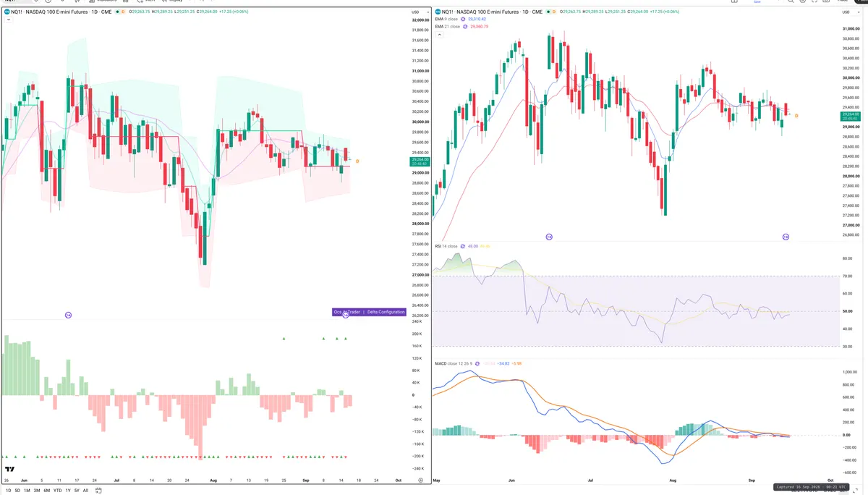Click the purple icon next to EMA 9

[x=464, y=19]
